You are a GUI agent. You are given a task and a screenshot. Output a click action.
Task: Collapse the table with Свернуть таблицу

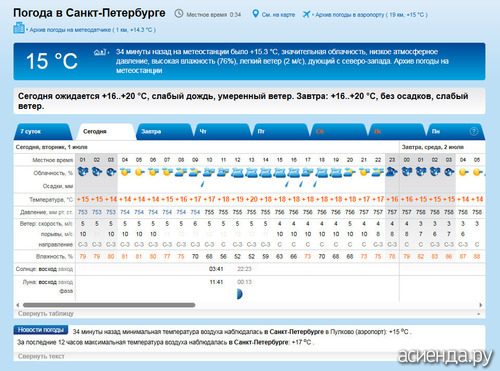click(x=46, y=314)
